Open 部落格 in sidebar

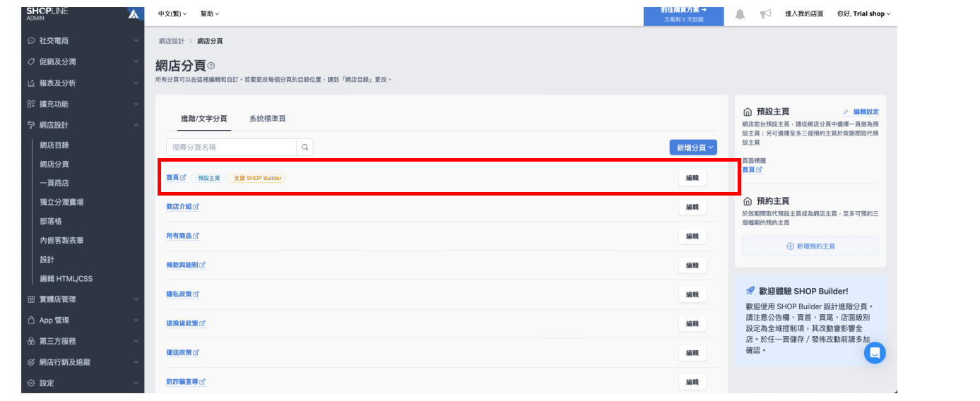(x=51, y=221)
